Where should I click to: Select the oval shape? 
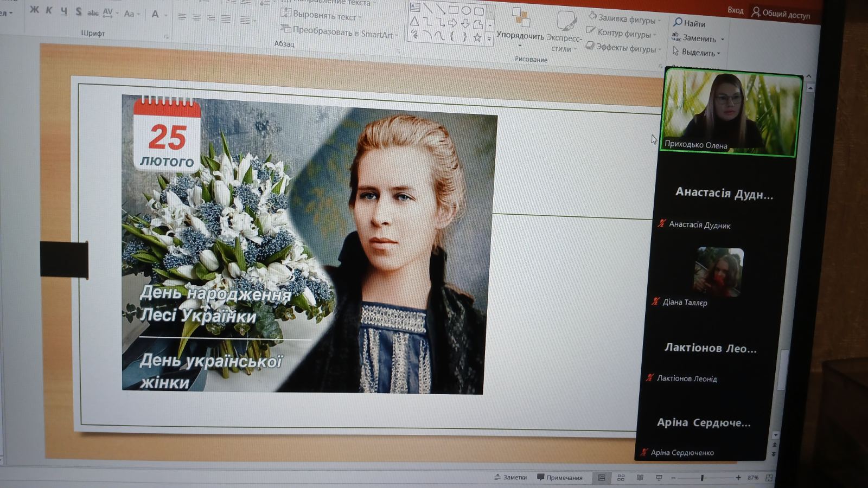coord(466,10)
